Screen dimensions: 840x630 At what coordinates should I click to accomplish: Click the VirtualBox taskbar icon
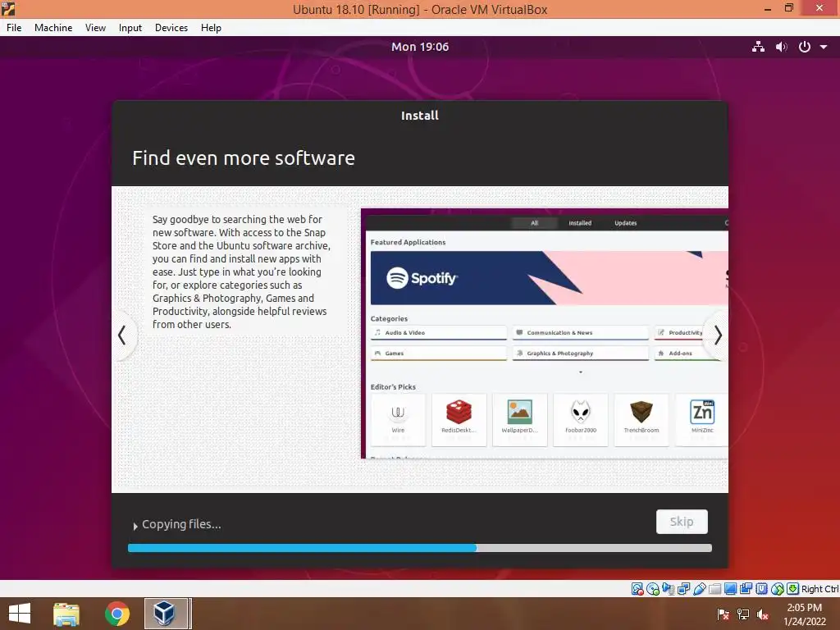(x=166, y=614)
